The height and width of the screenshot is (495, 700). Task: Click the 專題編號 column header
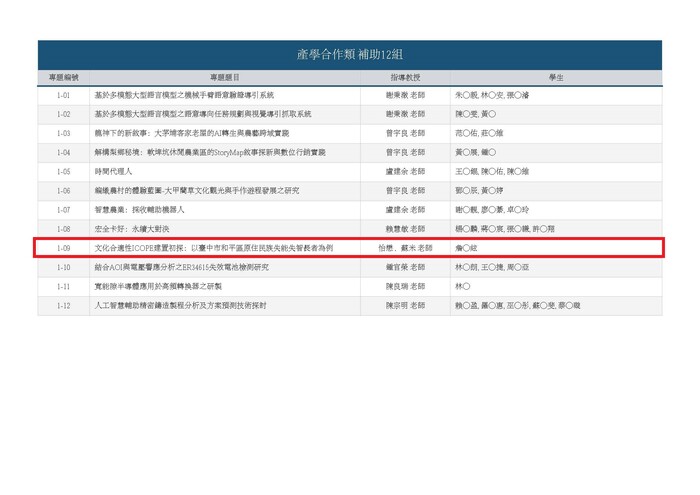click(x=63, y=77)
